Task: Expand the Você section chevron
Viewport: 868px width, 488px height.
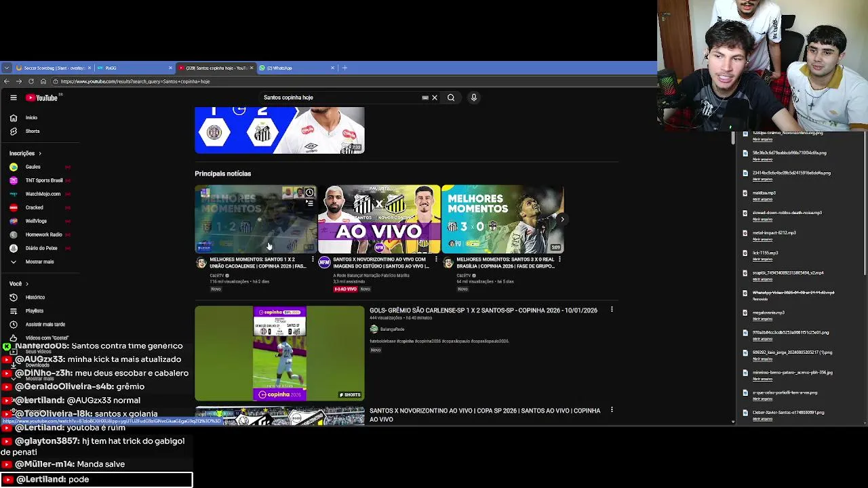Action: tap(27, 283)
